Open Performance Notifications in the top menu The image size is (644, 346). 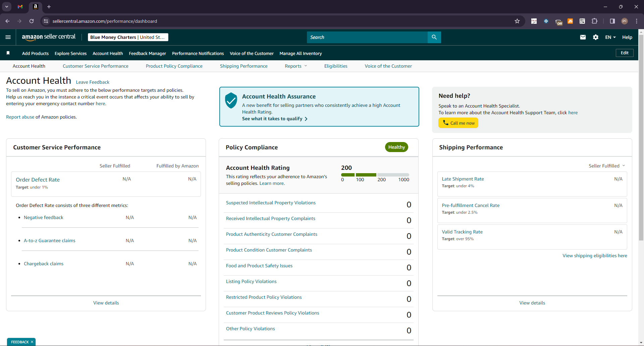198,53
